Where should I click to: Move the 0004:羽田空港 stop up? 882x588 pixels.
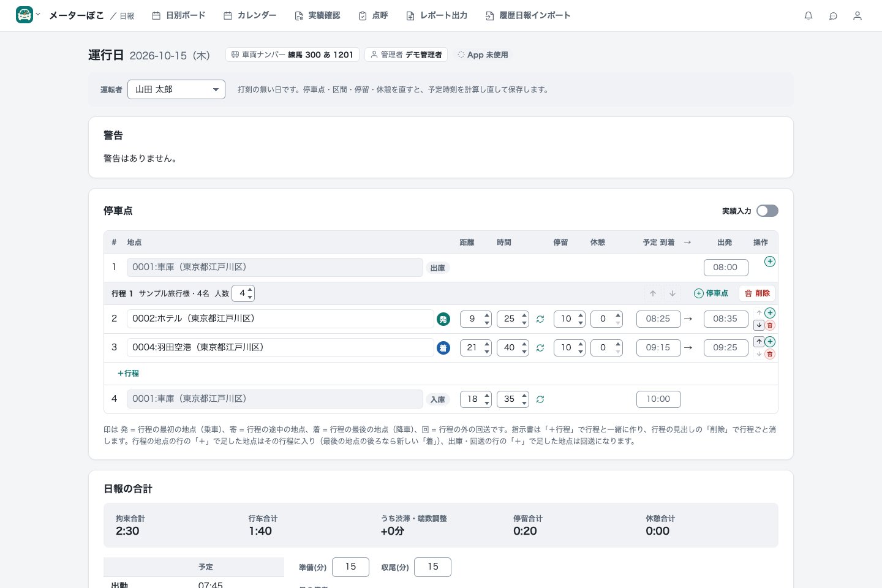(759, 342)
